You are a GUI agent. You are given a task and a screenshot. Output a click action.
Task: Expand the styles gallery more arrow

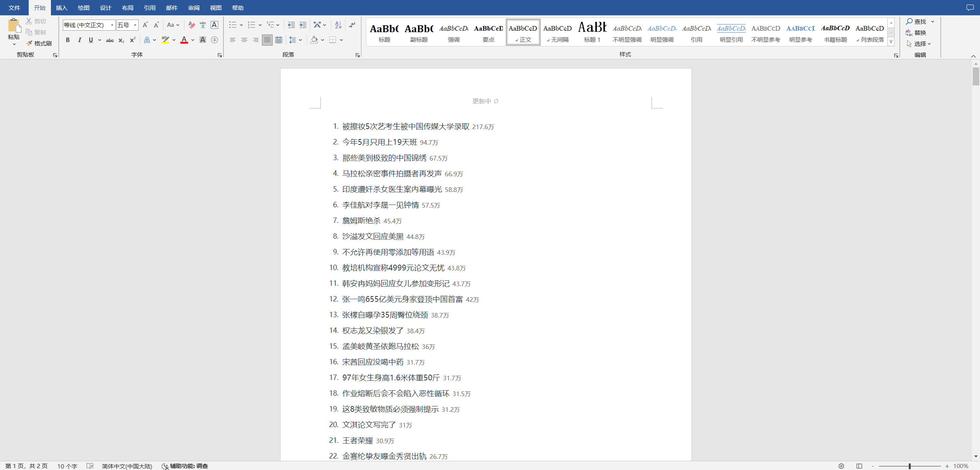(x=891, y=42)
